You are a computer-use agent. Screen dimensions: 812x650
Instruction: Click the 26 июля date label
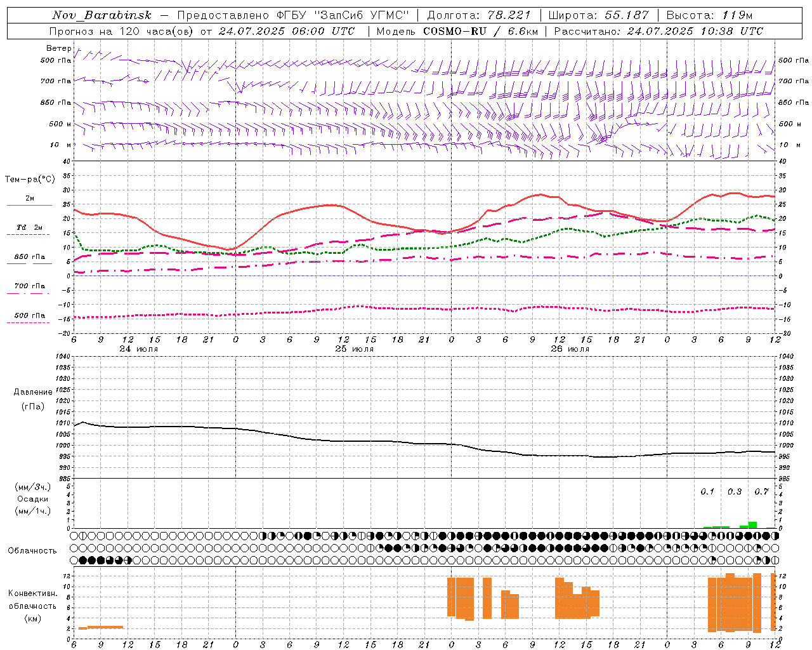coord(570,349)
